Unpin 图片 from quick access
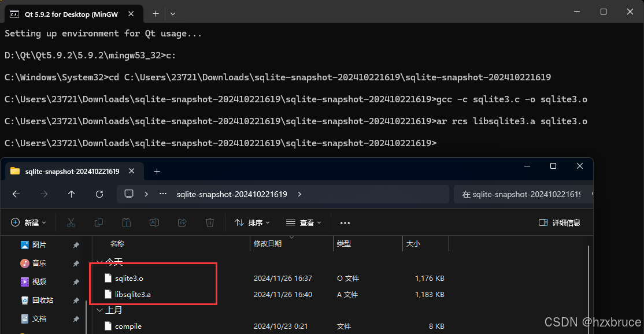 [77, 244]
